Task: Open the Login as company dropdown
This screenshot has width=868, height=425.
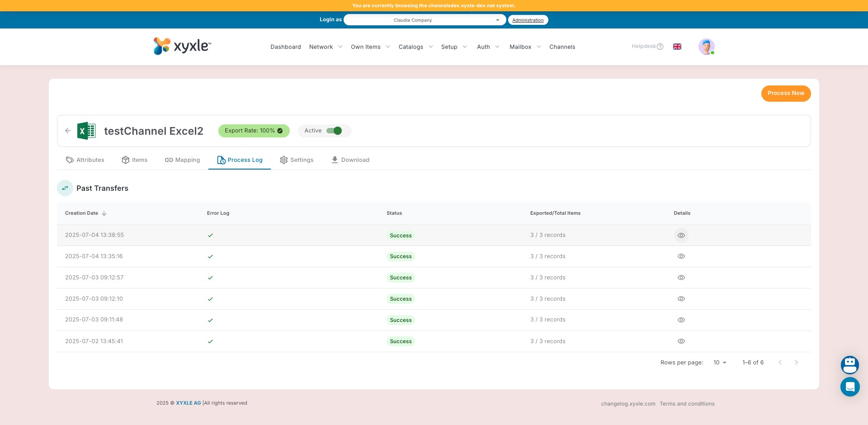Action: pos(425,20)
